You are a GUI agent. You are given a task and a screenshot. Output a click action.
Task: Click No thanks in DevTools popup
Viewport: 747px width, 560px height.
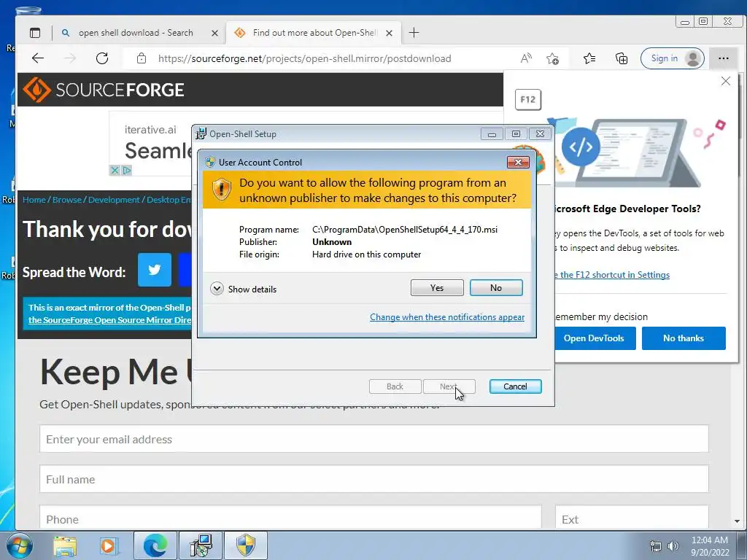point(684,338)
